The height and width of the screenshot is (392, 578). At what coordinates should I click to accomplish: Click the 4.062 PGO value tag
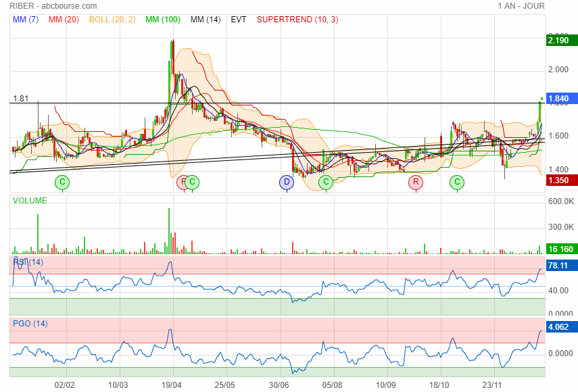[x=562, y=327]
